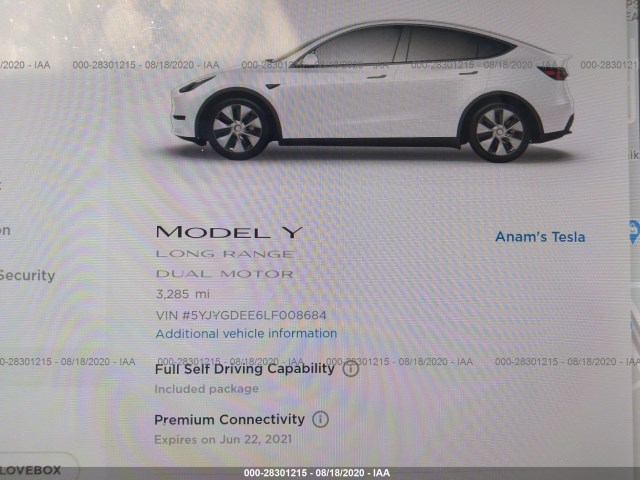Click info icon beside Premium Connectivity

tap(320, 419)
